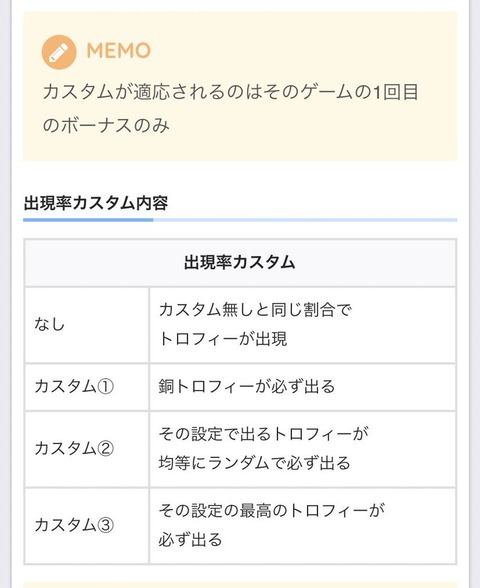Image resolution: width=480 pixels, height=588 pixels.
Task: Select the なし row label
Action: click(50, 324)
